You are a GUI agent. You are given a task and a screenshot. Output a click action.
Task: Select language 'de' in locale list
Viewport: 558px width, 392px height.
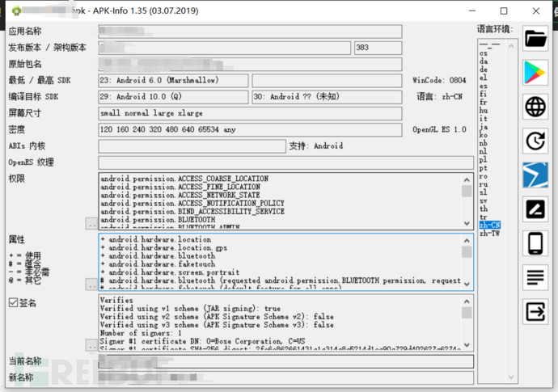coord(484,70)
